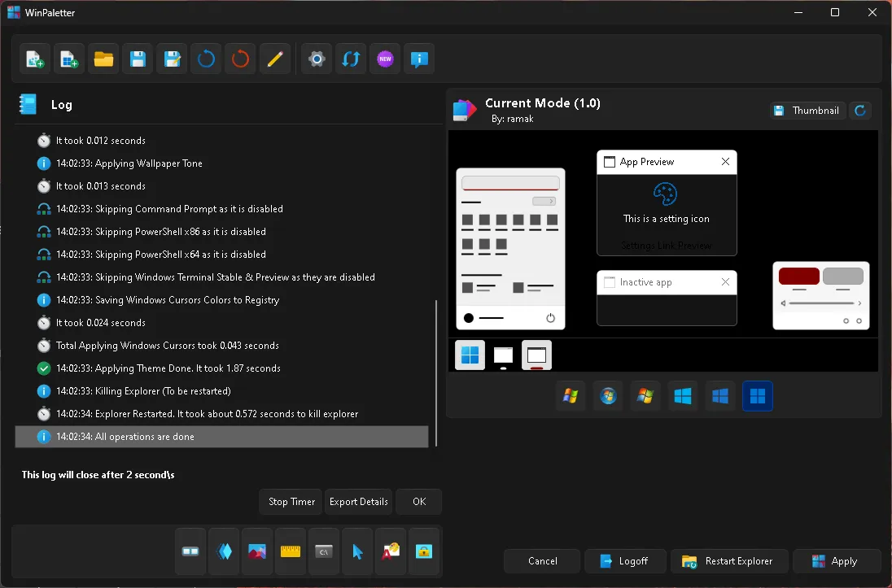Open settings via the gear icon

317,59
